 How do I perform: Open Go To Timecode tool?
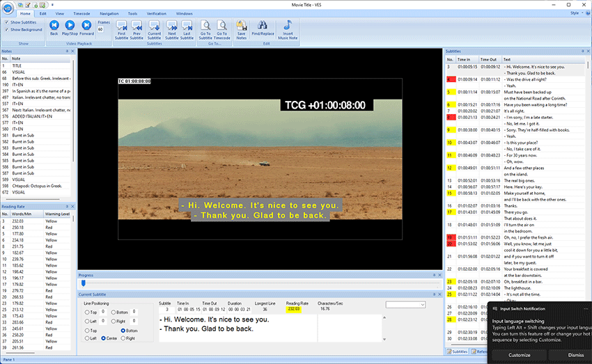pos(221,25)
